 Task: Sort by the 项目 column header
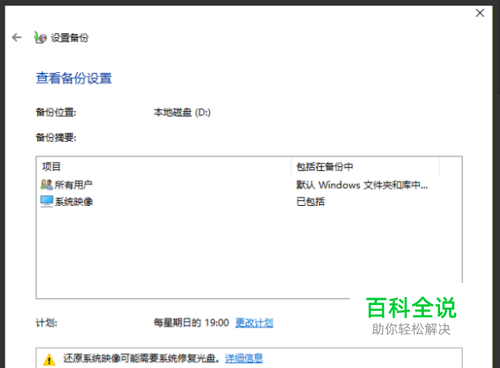coord(164,166)
